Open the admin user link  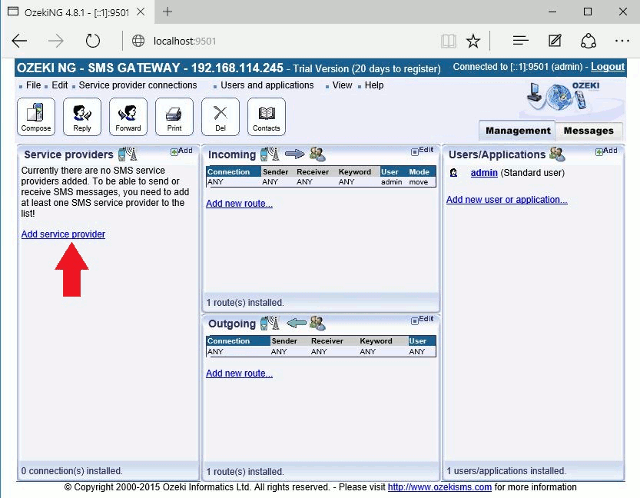pos(484,173)
